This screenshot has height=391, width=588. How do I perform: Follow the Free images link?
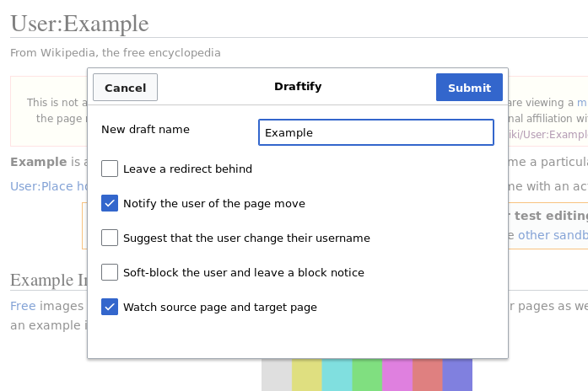(x=23, y=306)
